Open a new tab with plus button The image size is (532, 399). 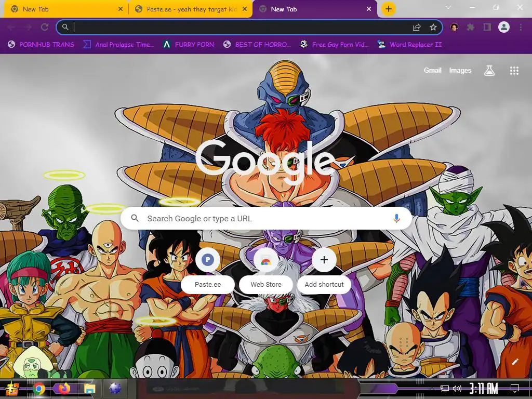point(389,9)
